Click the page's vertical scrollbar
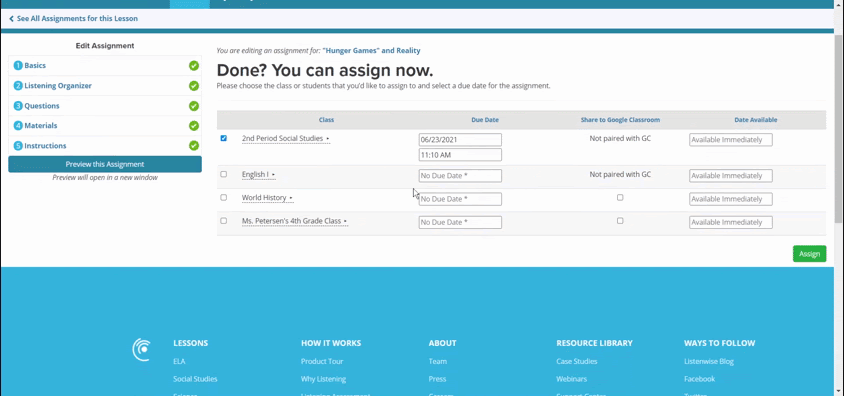This screenshot has width=844, height=396. point(839,129)
